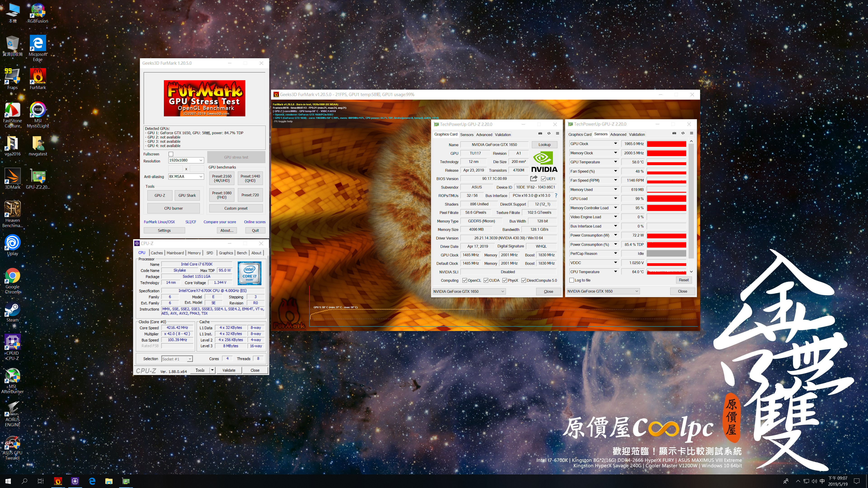The height and width of the screenshot is (488, 868).
Task: Open the Online scores link in FurMark
Action: click(255, 222)
